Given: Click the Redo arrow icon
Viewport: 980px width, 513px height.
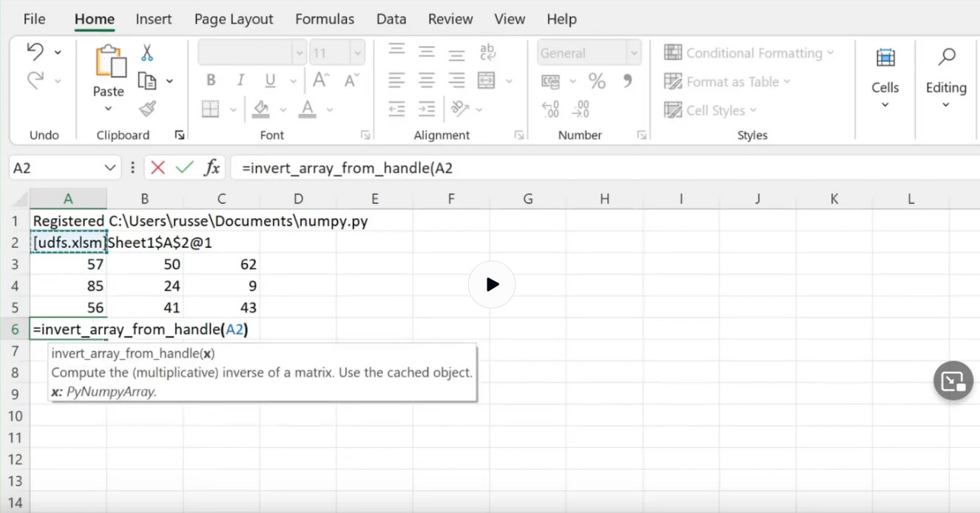Looking at the screenshot, I should 36,80.
